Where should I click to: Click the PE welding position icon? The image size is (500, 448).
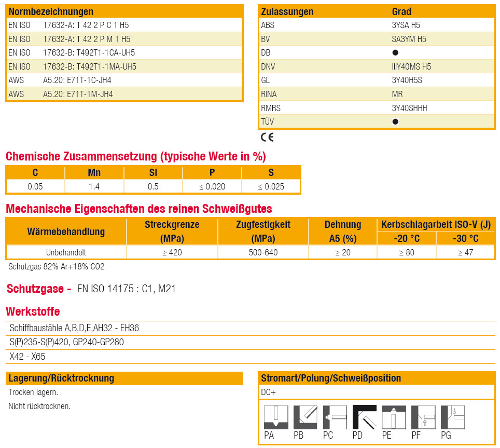[x=394, y=417]
